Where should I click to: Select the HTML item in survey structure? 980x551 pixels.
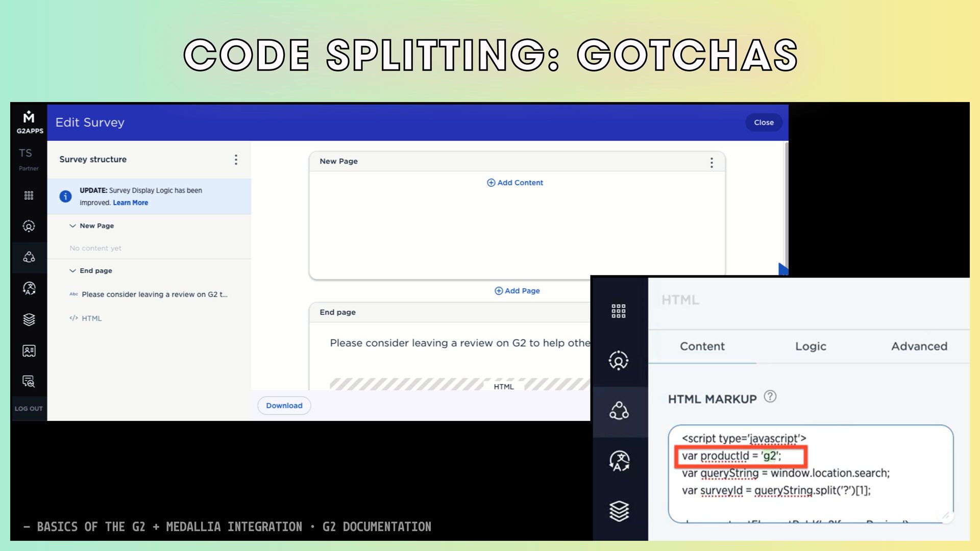pos(91,318)
